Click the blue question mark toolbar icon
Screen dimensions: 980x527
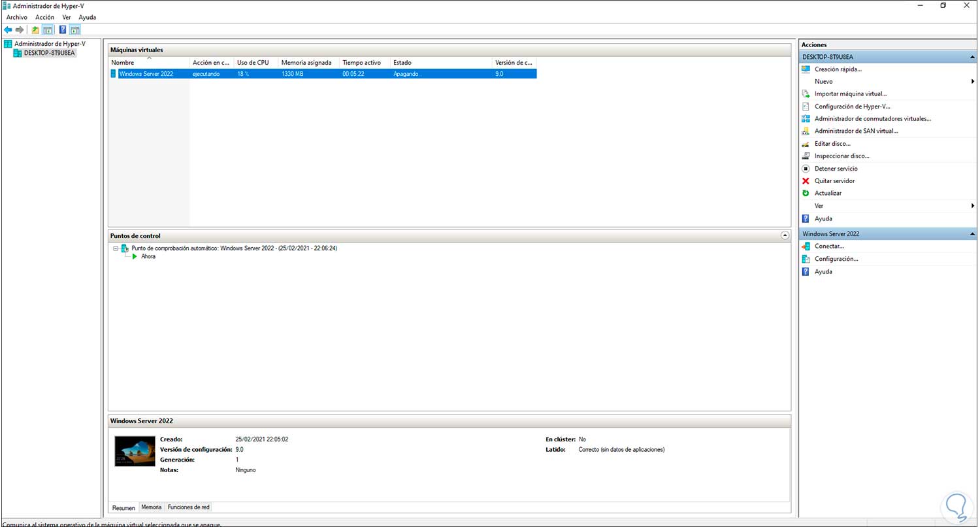[63, 29]
